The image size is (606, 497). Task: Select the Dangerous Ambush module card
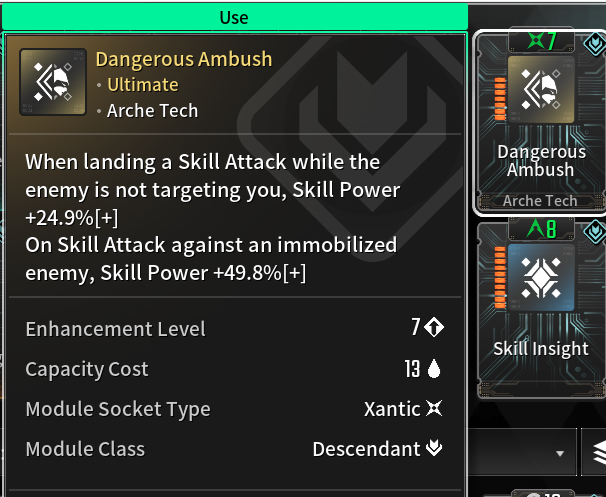coord(540,122)
